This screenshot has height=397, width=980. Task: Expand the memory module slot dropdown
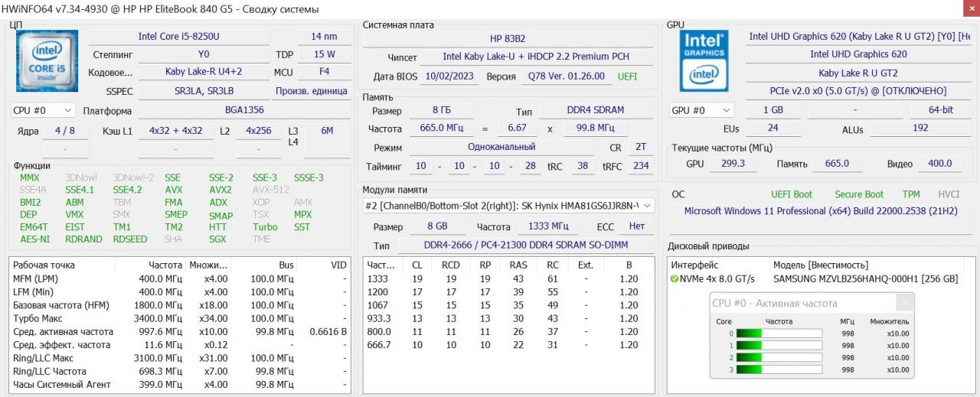tap(647, 206)
